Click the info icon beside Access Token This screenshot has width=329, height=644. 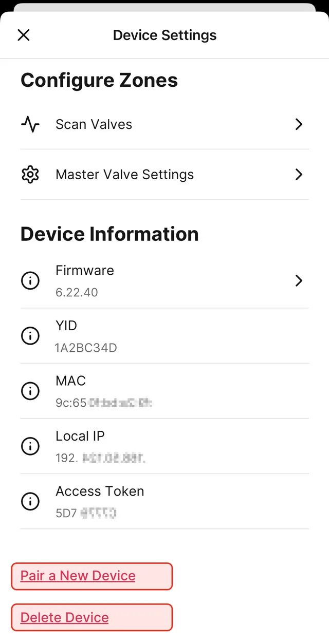click(x=30, y=501)
